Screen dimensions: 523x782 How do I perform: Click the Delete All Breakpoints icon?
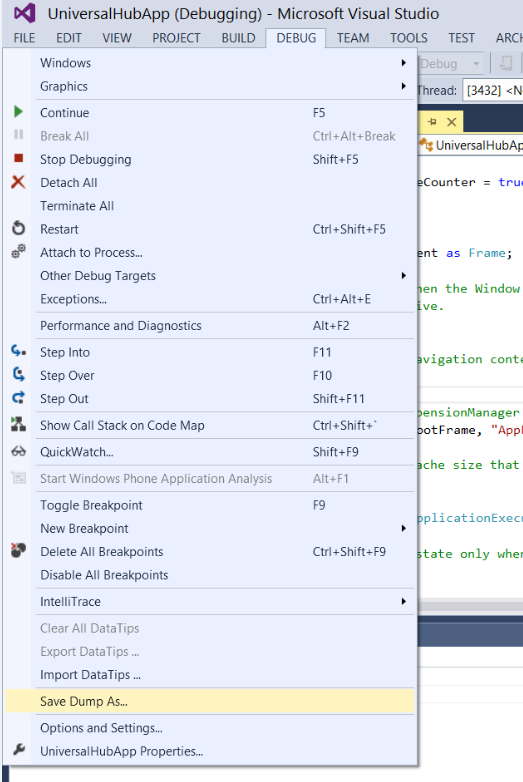[18, 551]
